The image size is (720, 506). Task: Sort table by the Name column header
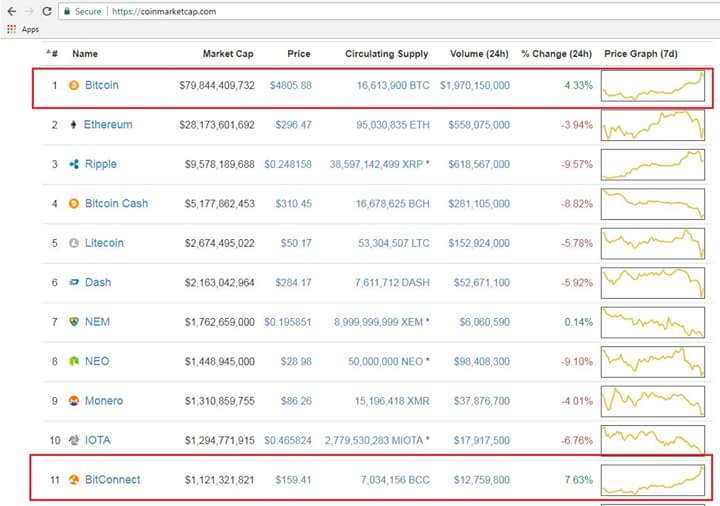pyautogui.click(x=85, y=54)
